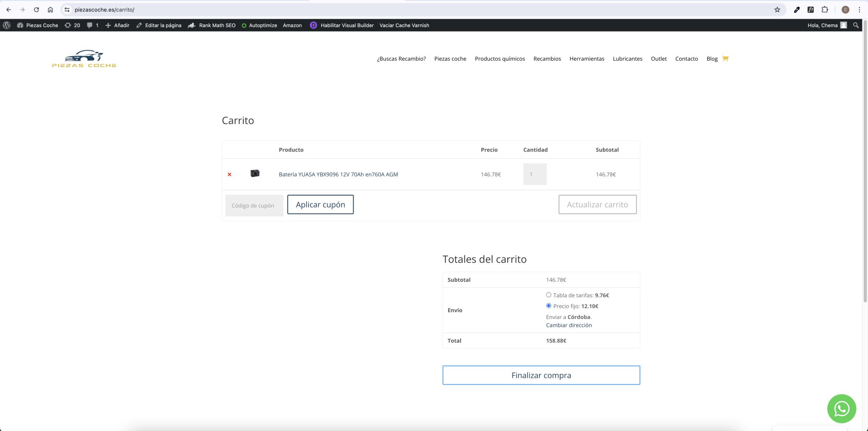Open Contacto page

click(686, 59)
